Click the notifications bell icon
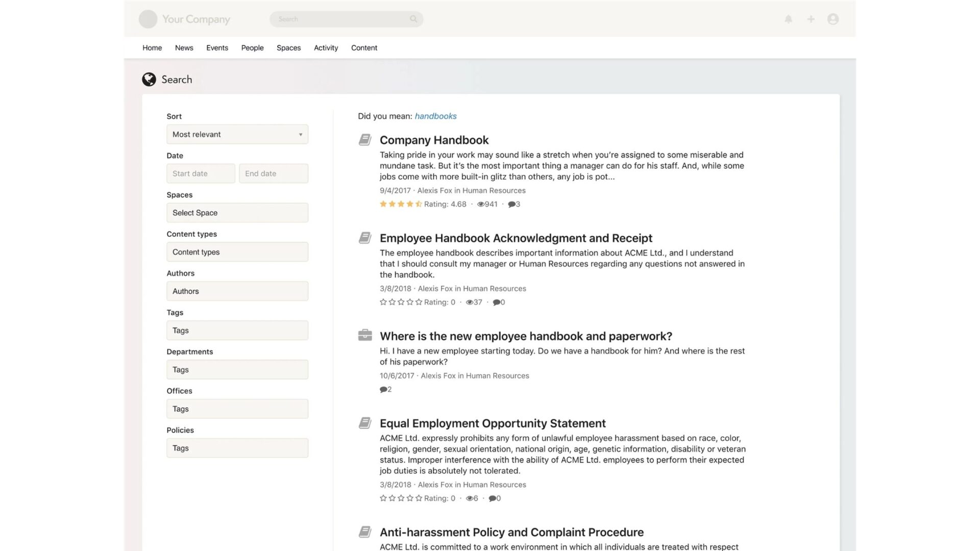 point(788,19)
